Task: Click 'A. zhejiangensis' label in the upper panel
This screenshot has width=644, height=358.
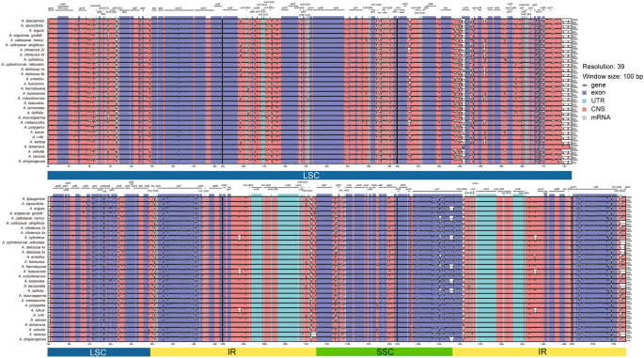Action: [x=32, y=162]
